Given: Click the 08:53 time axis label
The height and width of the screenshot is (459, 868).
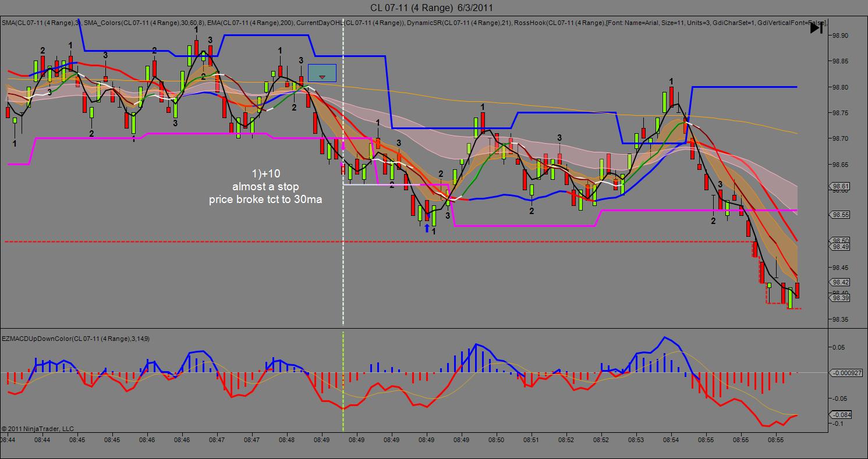Looking at the screenshot, I should [x=636, y=440].
